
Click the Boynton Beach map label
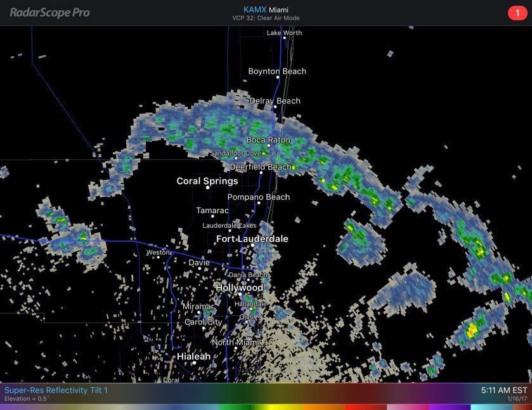(x=277, y=71)
